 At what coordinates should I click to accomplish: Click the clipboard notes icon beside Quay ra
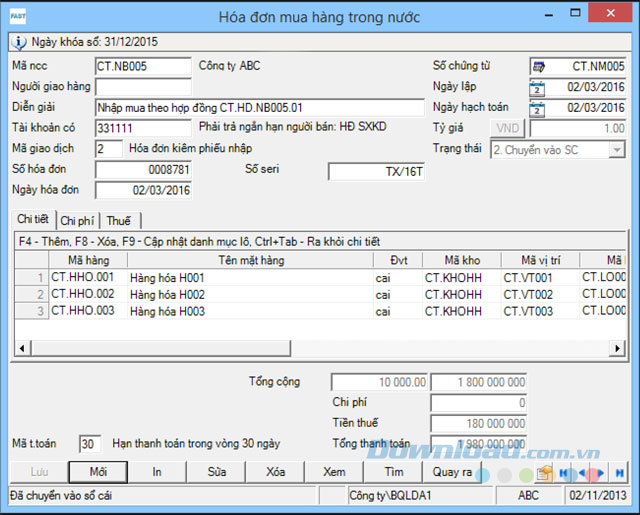point(545,473)
